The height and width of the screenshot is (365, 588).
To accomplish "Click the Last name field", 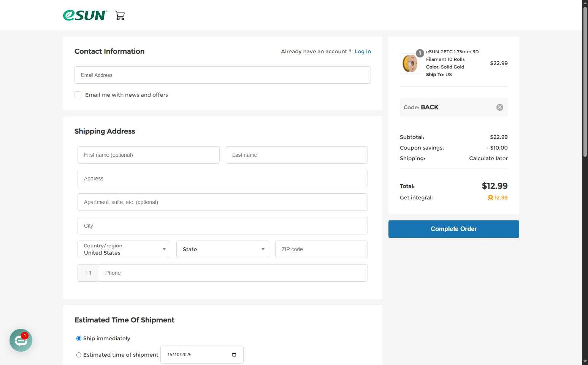I will 297,155.
